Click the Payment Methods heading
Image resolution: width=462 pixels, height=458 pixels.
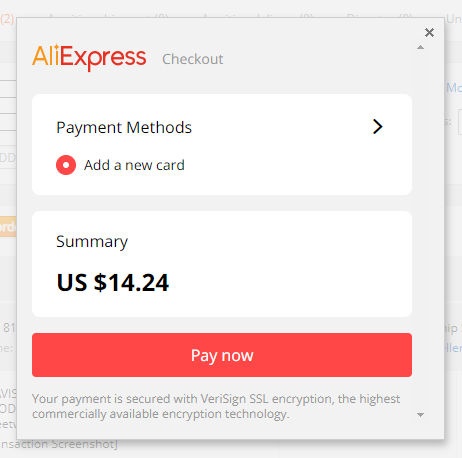coord(124,127)
